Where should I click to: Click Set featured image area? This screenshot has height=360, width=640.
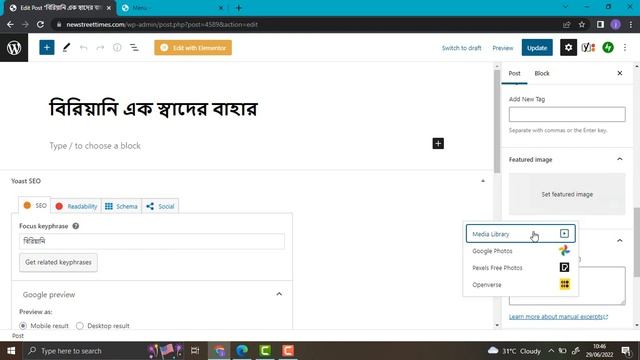click(567, 194)
